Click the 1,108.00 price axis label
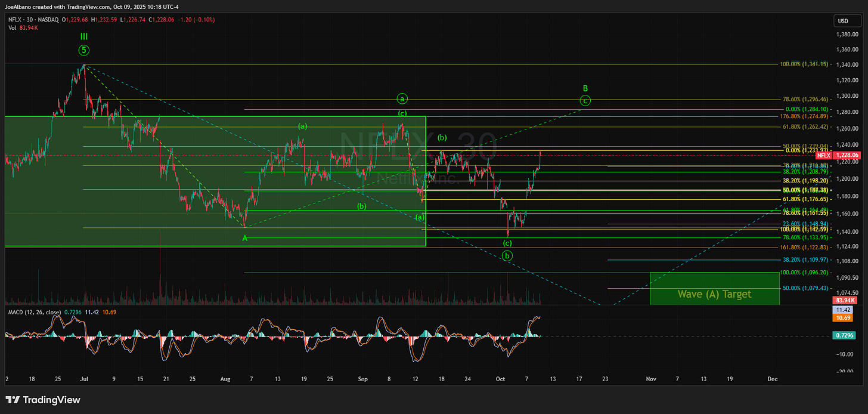Viewport: 868px width, 414px height. click(848, 261)
